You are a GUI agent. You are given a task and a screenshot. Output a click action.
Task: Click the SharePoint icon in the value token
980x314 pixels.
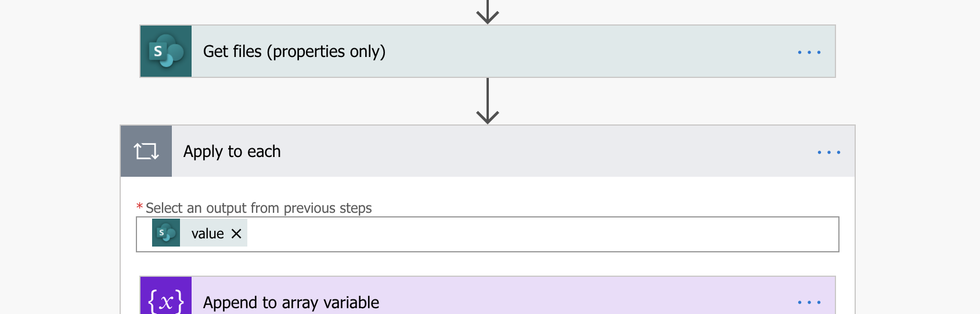pyautogui.click(x=166, y=233)
